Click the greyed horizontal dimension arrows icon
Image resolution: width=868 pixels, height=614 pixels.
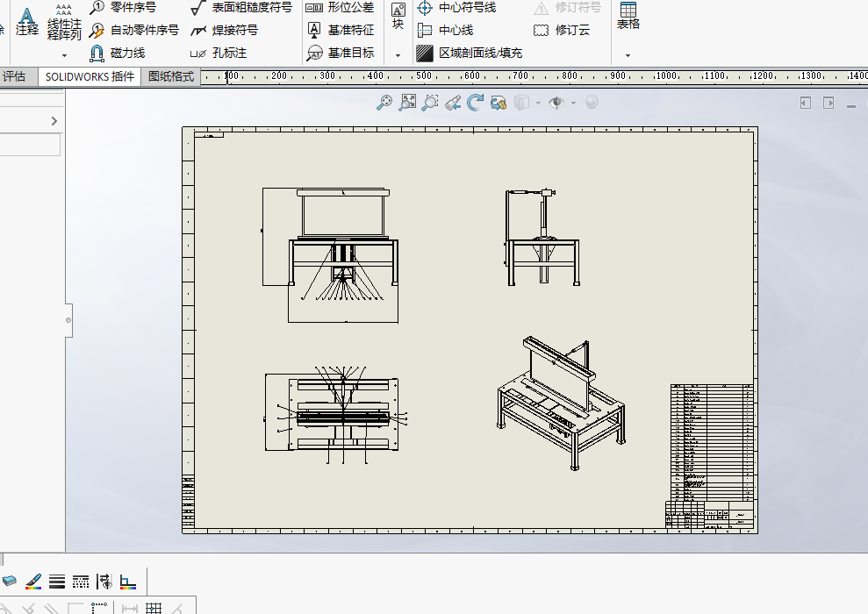pyautogui.click(x=130, y=609)
